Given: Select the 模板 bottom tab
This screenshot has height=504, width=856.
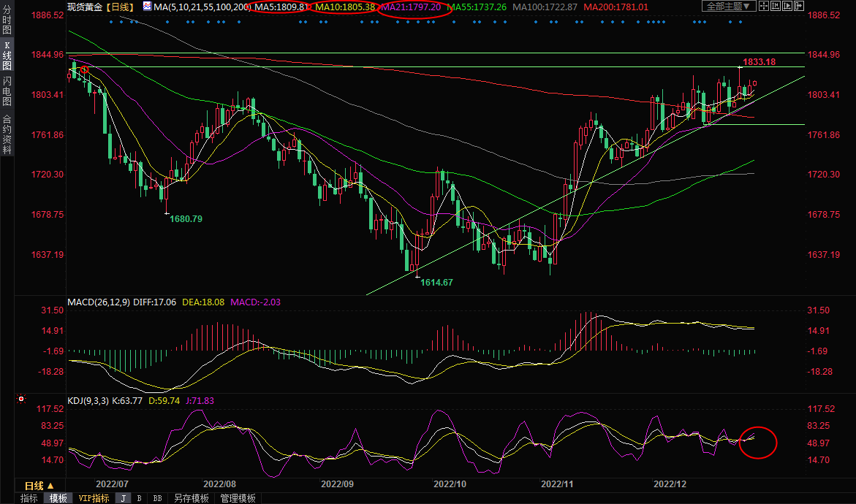Looking at the screenshot, I should click(x=58, y=498).
